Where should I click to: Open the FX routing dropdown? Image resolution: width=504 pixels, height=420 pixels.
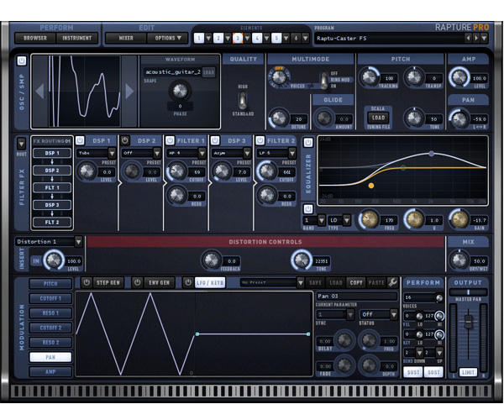point(22,144)
